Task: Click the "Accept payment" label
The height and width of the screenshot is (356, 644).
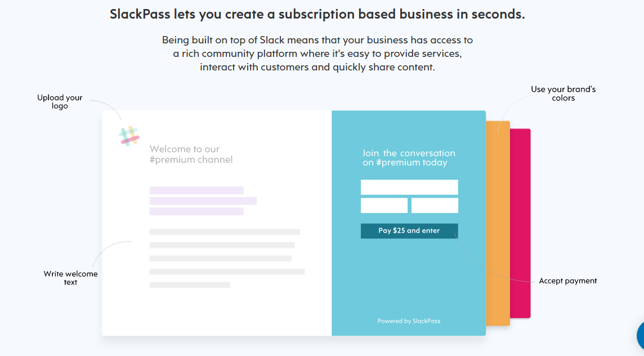Action: [568, 281]
